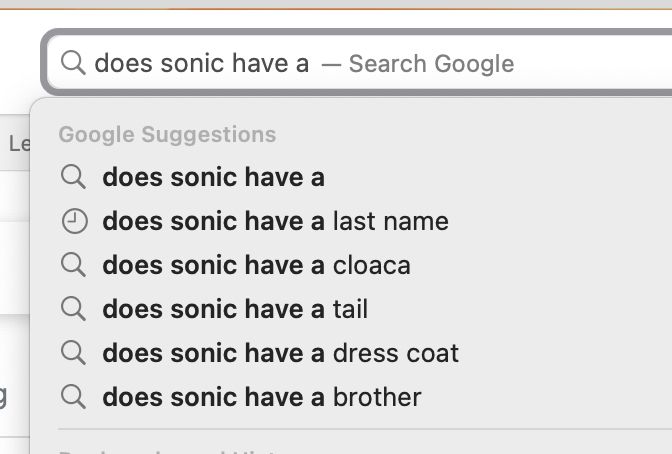Click the magnifying glass icon in address bar
This screenshot has width=672, height=454.
(73, 63)
